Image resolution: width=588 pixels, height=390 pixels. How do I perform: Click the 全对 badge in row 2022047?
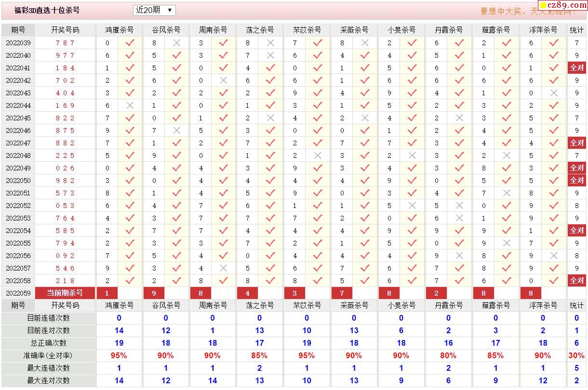[x=577, y=143]
